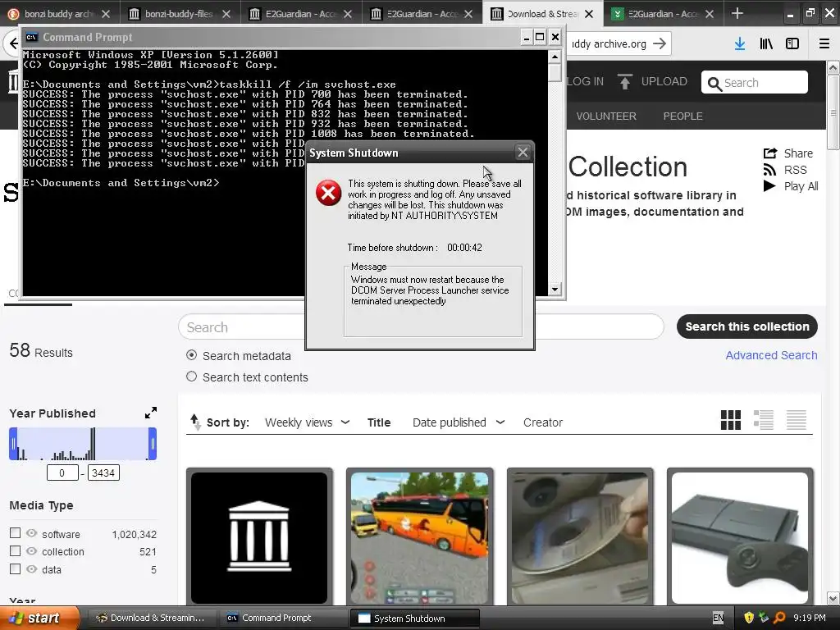Click the magnifier tray icon
The image size is (840, 630).
coord(779,618)
